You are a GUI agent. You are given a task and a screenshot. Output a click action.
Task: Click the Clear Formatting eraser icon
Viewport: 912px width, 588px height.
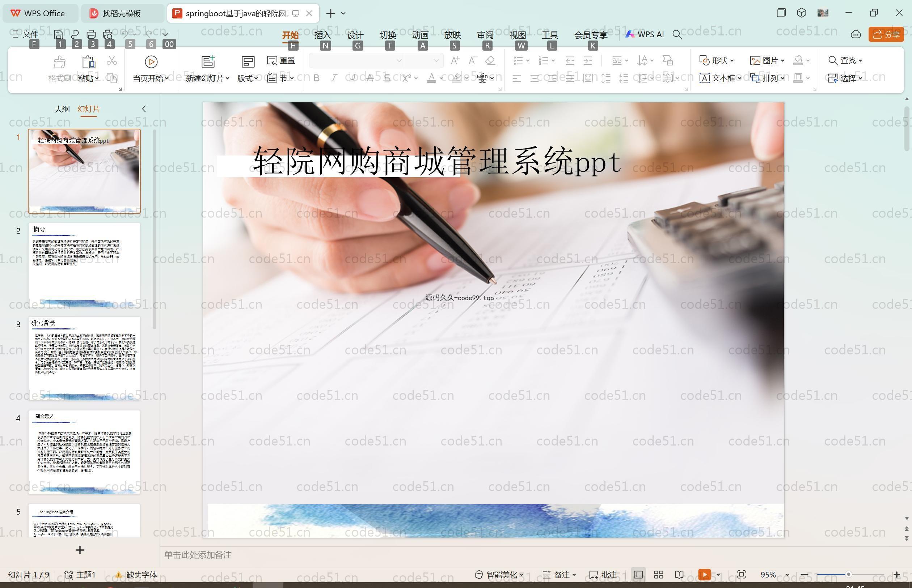490,60
